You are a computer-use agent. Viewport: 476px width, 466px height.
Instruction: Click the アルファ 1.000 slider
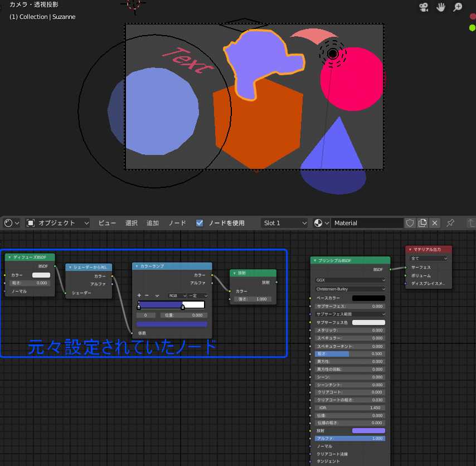tap(351, 439)
